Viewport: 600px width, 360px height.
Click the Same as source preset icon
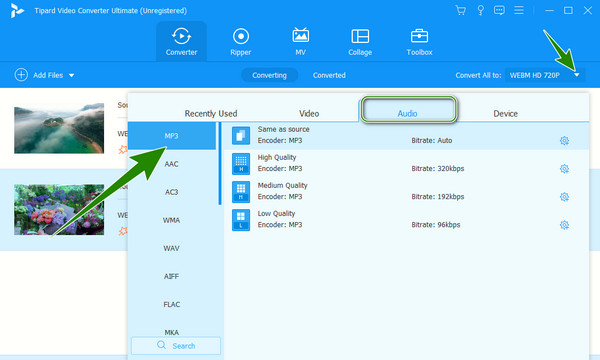click(241, 135)
